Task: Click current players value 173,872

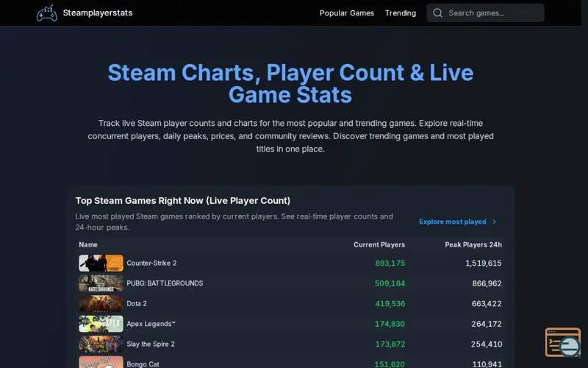Action: pyautogui.click(x=390, y=344)
